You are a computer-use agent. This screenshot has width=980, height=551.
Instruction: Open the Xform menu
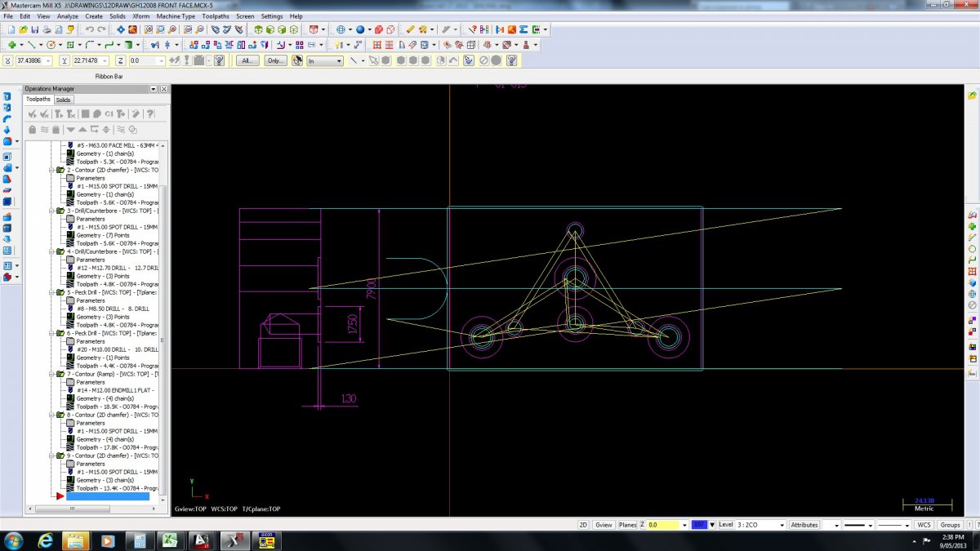coord(140,16)
